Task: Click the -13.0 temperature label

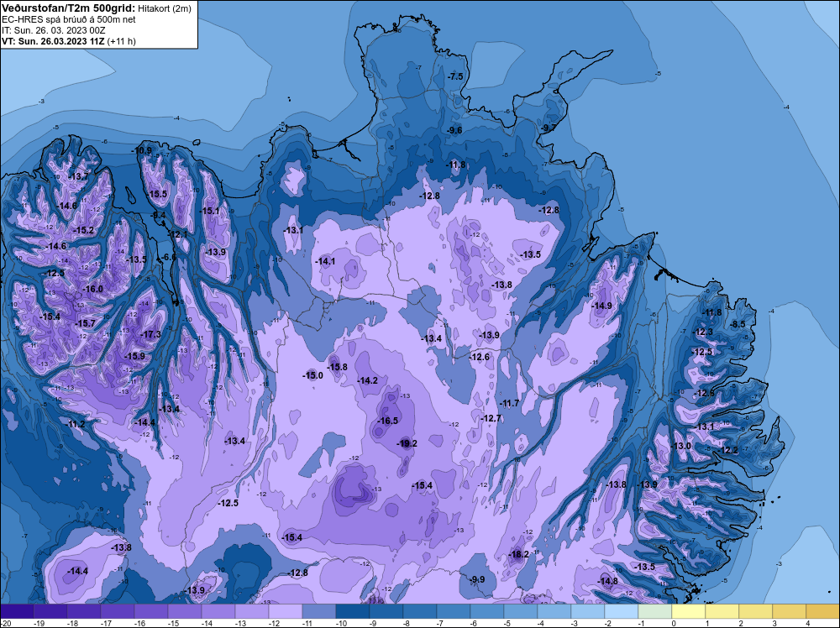Action: 681,446
